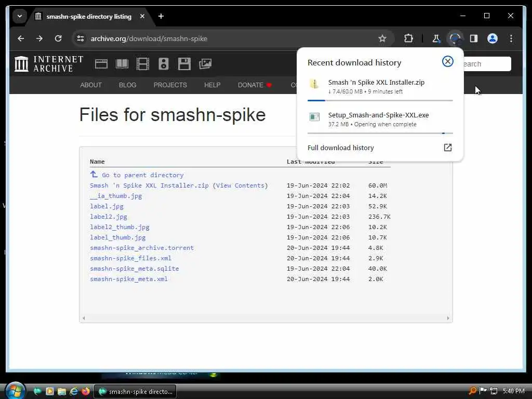Open the Chrome profile avatar
532x399 pixels.
pos(493,38)
